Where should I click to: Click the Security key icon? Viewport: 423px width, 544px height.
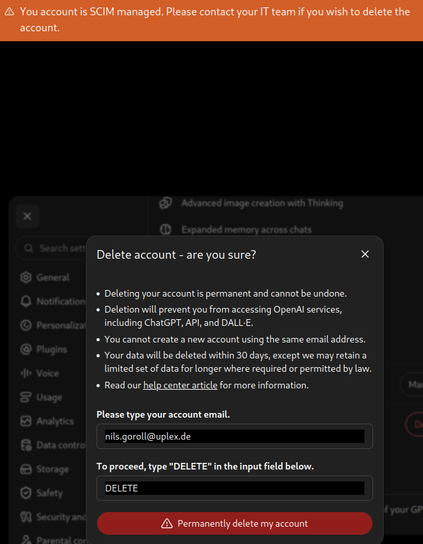point(26,517)
